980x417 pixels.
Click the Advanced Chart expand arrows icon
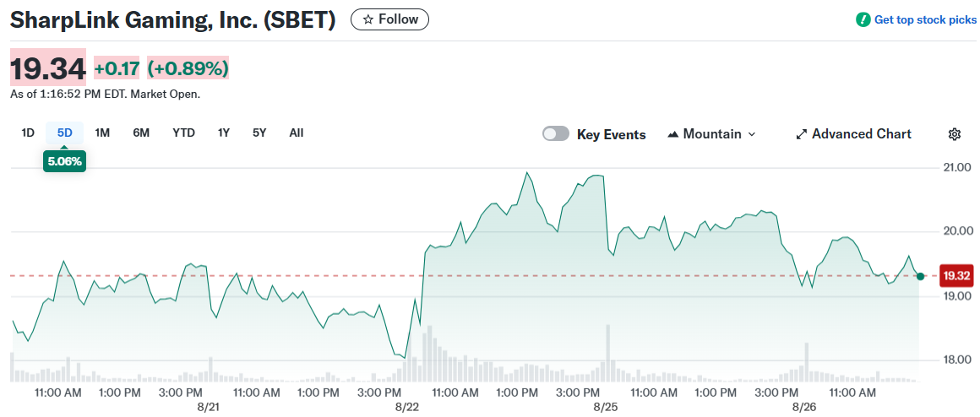(802, 134)
